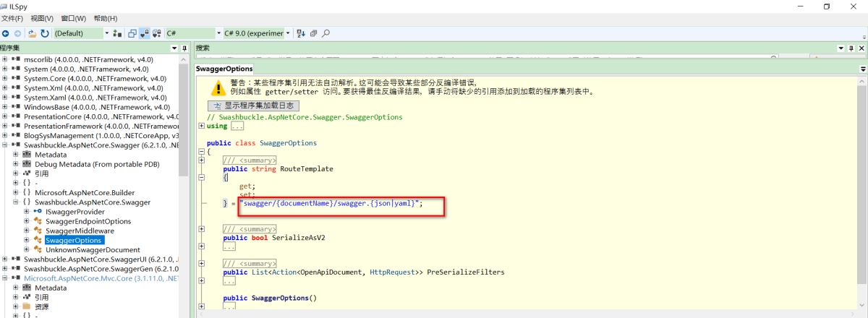Switch to the SwaggerOptions document tab
This screenshot has height=318, width=868.
click(x=224, y=69)
